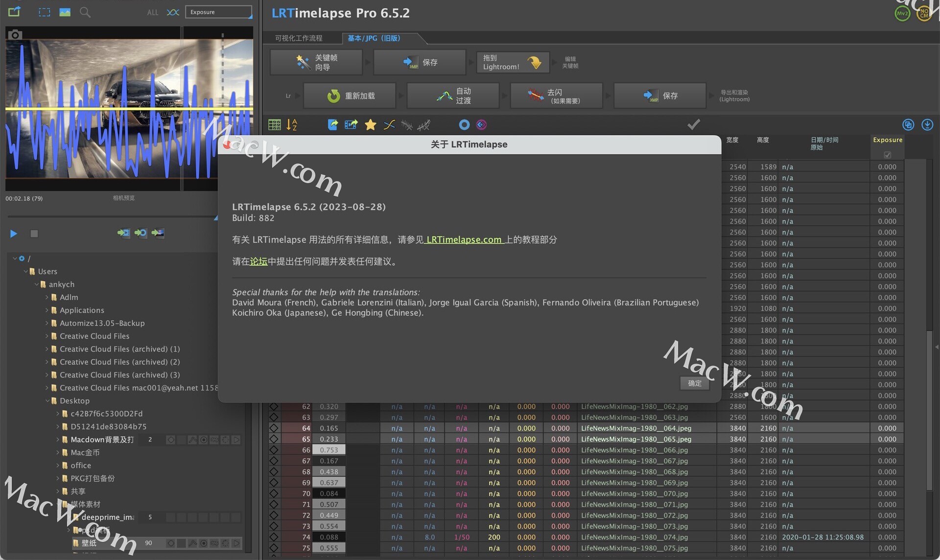This screenshot has height=560, width=940.
Task: Click the first green arrow playback icon
Action: tap(123, 233)
